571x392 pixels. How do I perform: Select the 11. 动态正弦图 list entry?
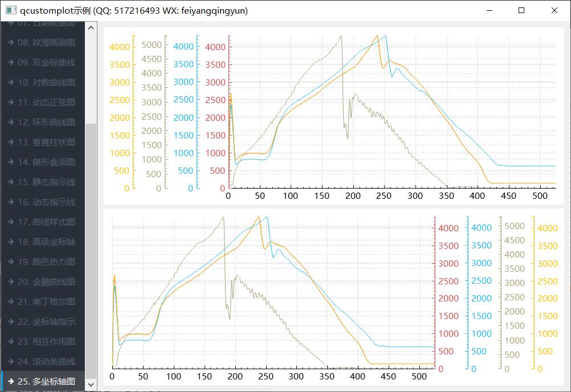(46, 103)
